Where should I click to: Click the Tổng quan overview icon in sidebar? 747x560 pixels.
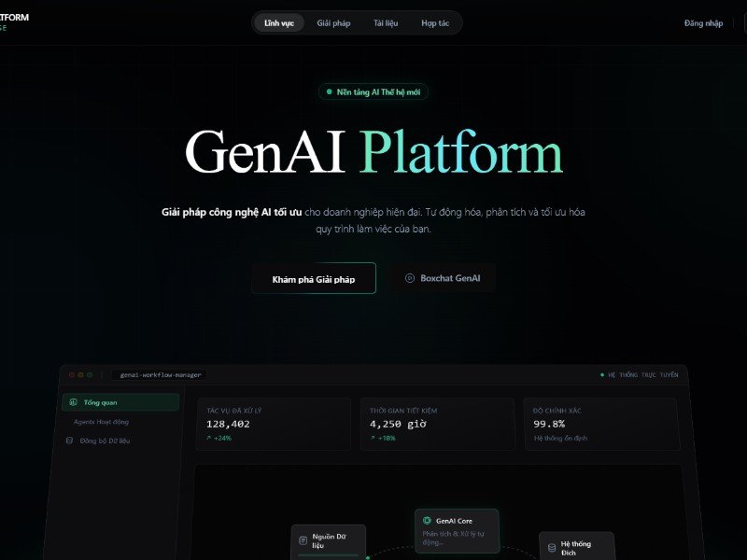pos(73,402)
